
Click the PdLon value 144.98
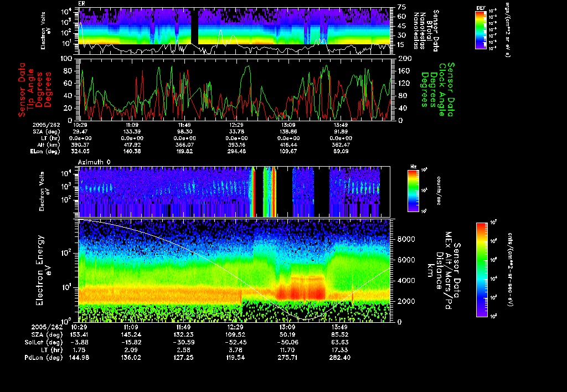[x=79, y=358]
